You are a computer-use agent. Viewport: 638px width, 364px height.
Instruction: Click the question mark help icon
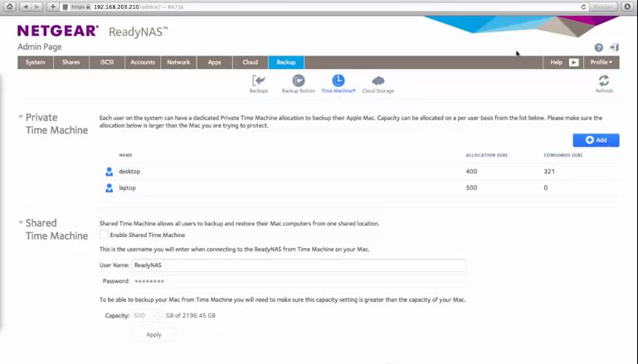(599, 48)
